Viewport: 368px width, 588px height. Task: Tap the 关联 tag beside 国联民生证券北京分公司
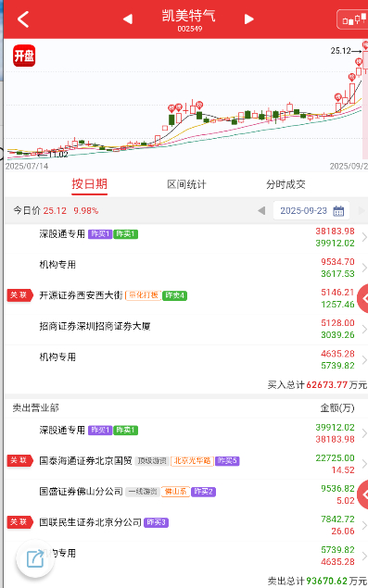[19, 521]
